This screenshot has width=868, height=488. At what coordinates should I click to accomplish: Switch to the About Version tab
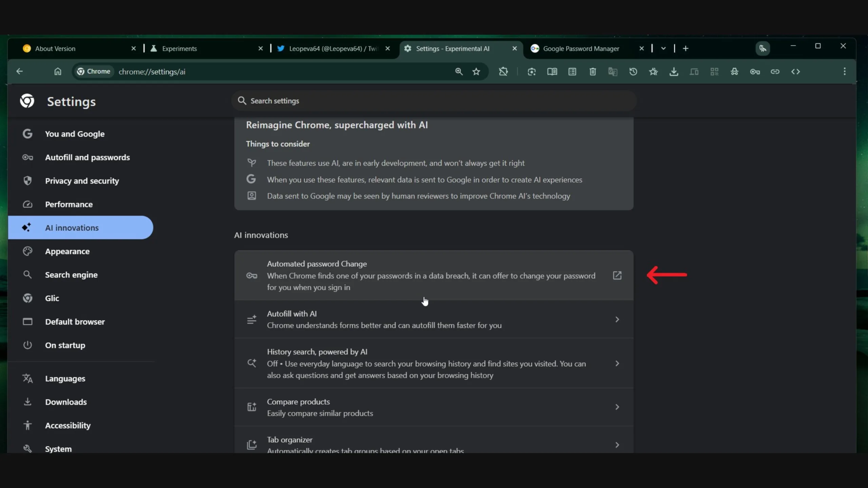[79, 48]
